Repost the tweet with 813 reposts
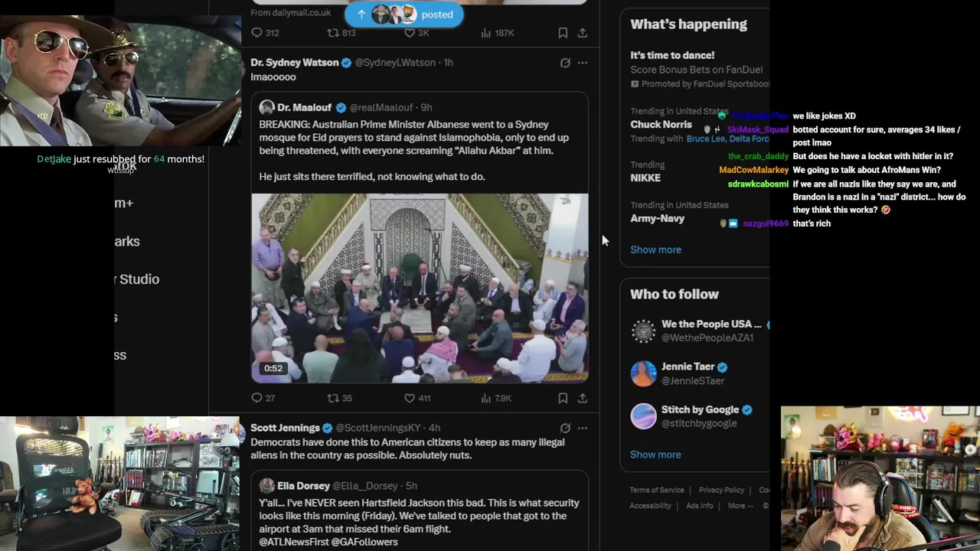The image size is (980, 551). coord(333,33)
